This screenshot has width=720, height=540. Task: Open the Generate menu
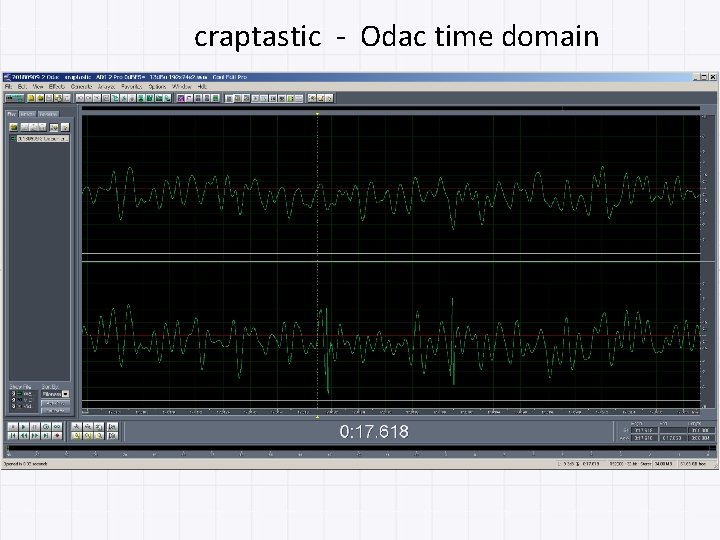pyautogui.click(x=81, y=86)
